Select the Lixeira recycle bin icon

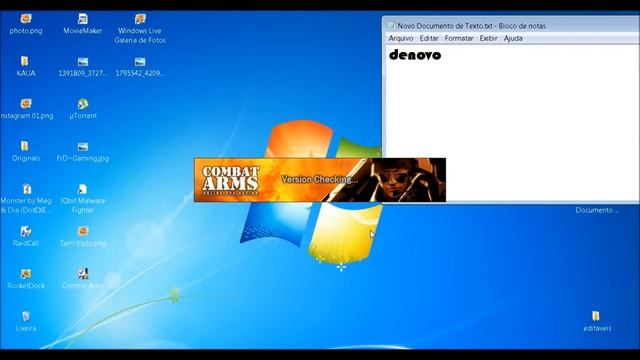(26, 316)
